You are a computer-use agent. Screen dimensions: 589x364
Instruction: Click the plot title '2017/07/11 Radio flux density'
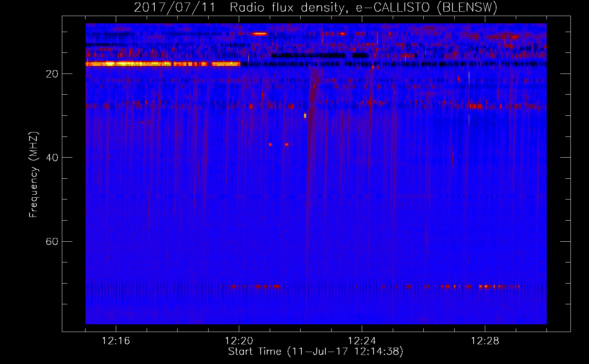tap(239, 8)
